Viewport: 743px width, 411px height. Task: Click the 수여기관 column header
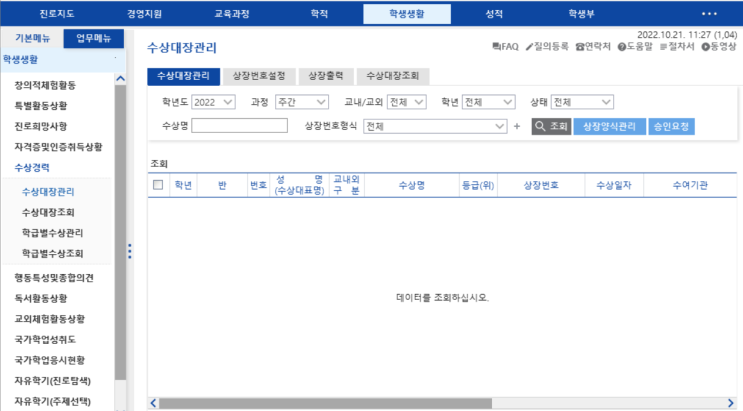pyautogui.click(x=690, y=185)
